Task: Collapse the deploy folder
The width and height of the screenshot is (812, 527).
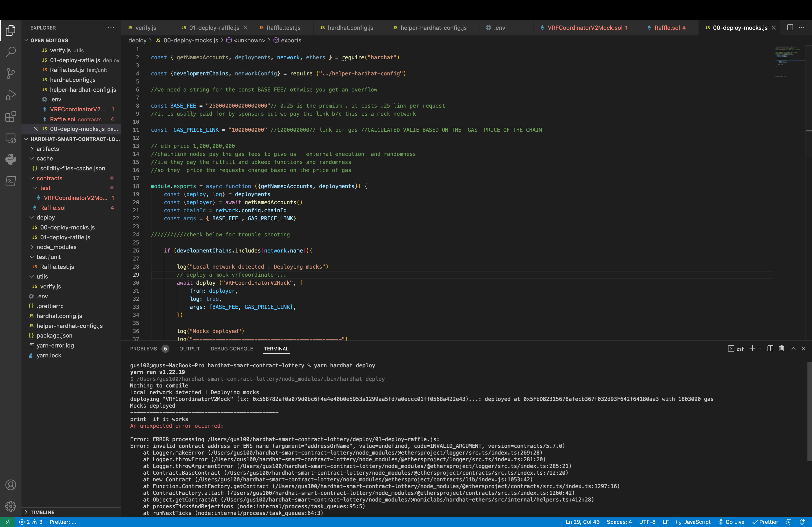Action: coord(72,217)
